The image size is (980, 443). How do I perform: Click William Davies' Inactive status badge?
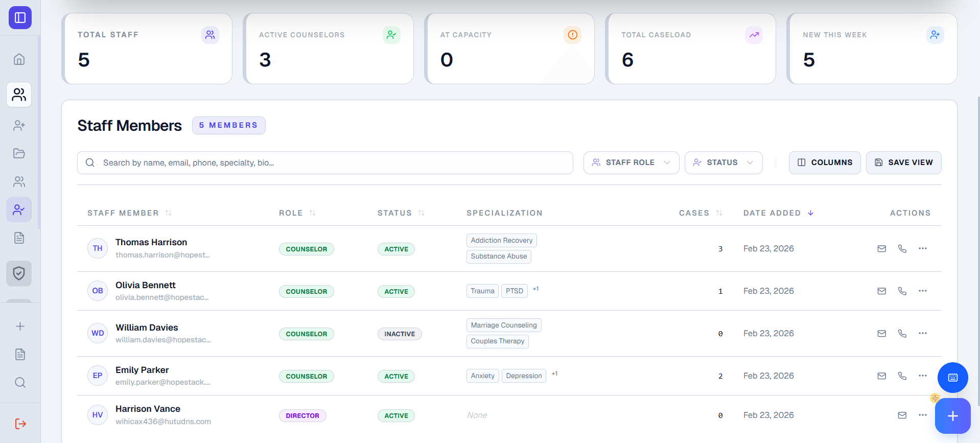tap(400, 334)
